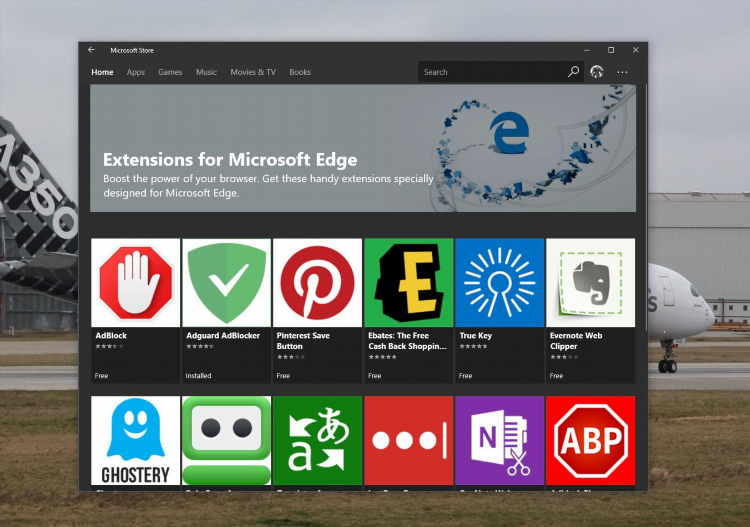Open the Books tab
Screen dimensions: 750x527
tap(300, 72)
